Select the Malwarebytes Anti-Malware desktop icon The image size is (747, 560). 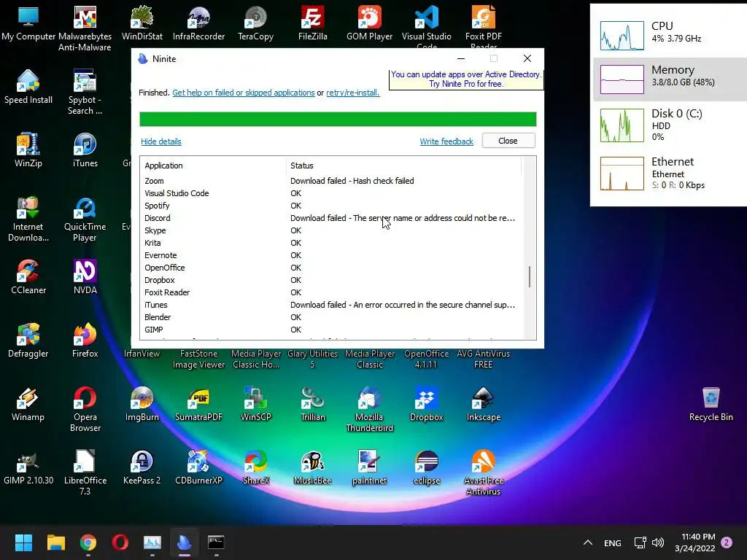coord(85,28)
